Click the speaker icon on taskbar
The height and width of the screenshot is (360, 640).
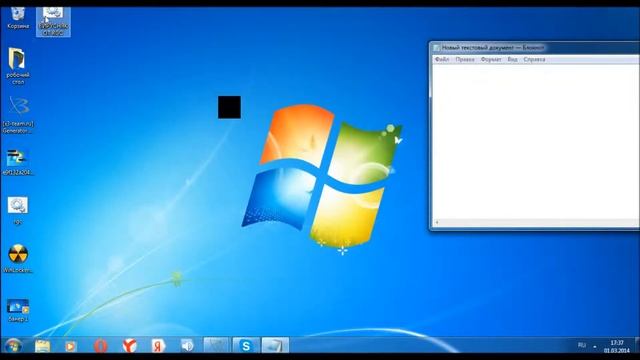click(x=187, y=346)
